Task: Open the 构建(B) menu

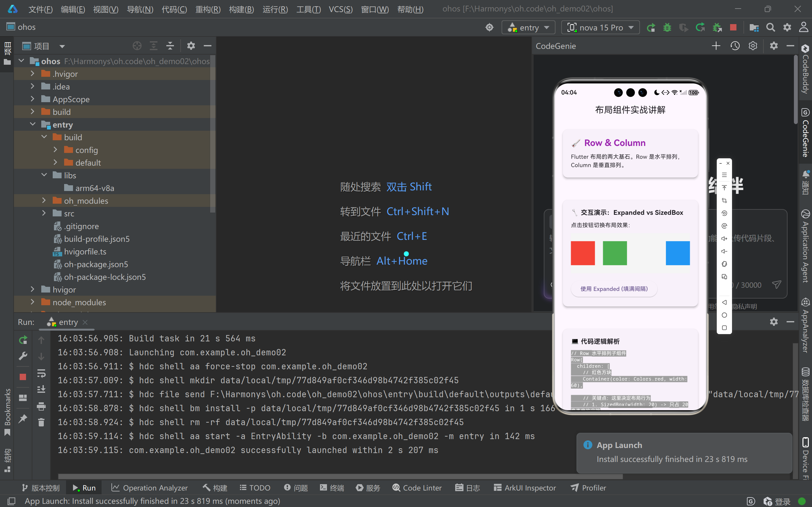Action: click(241, 9)
